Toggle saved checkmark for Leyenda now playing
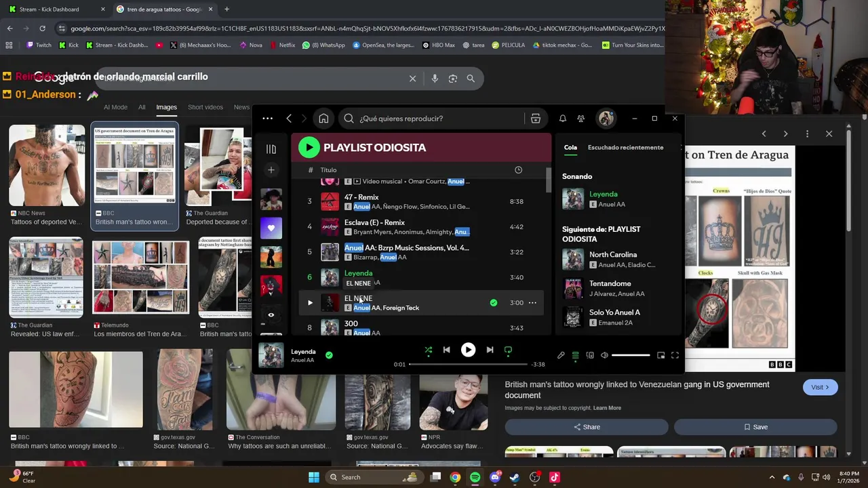This screenshot has height=488, width=868. [x=329, y=354]
